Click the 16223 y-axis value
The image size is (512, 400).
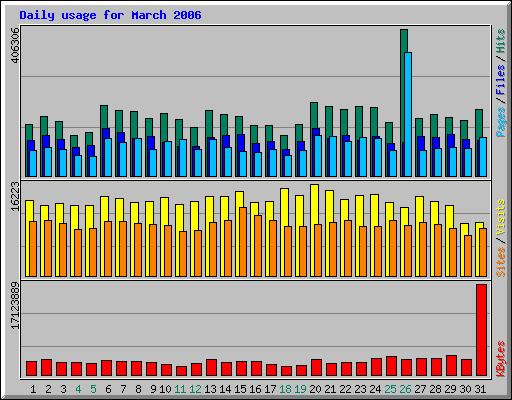15,197
